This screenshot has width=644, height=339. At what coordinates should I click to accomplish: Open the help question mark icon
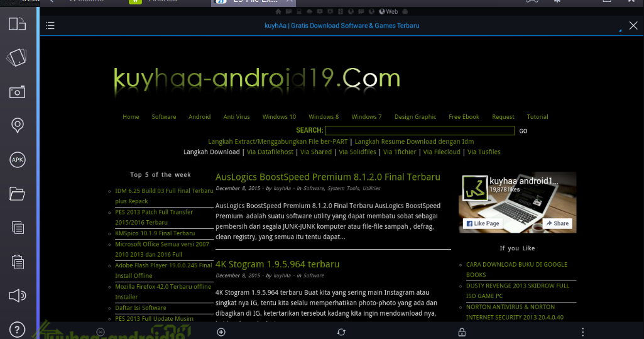pos(17,330)
